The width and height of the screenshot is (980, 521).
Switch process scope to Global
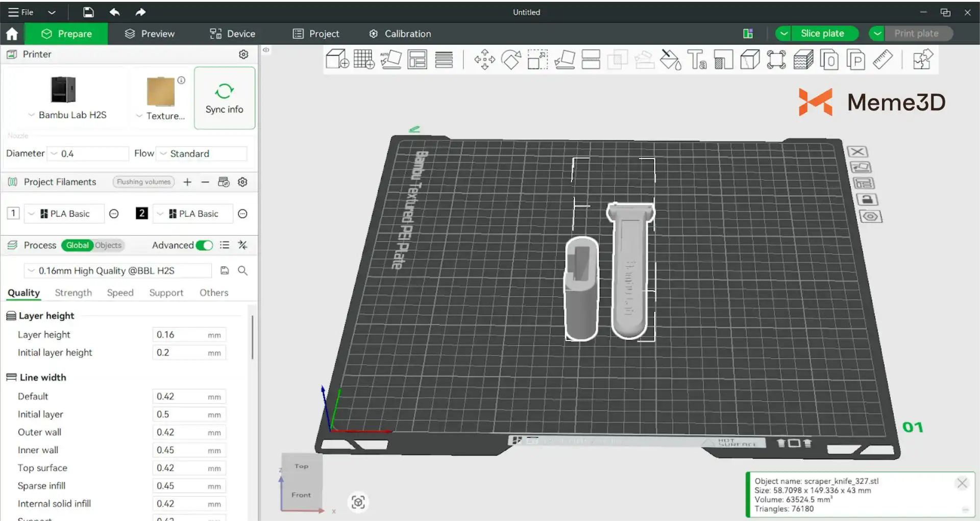(77, 245)
